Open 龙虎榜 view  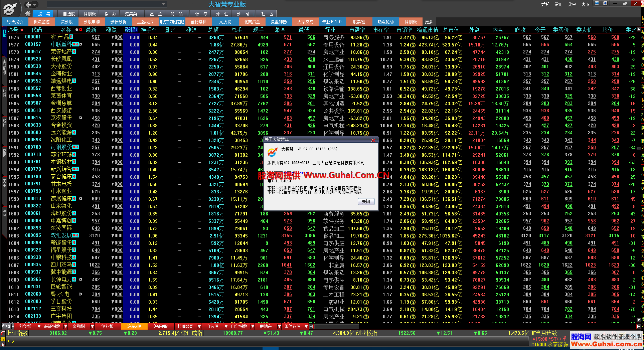click(225, 22)
